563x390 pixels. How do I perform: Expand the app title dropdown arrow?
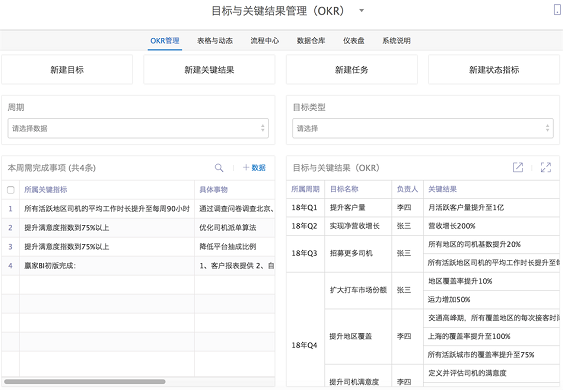coord(362,11)
